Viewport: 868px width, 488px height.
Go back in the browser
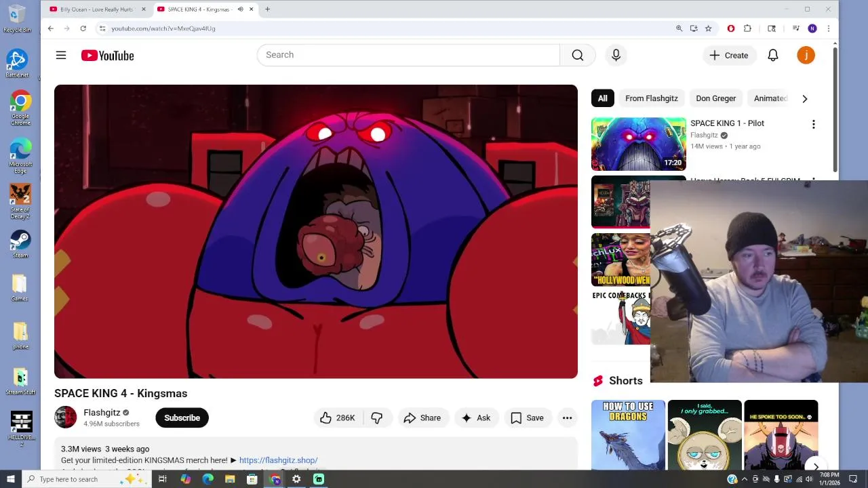pos(50,28)
